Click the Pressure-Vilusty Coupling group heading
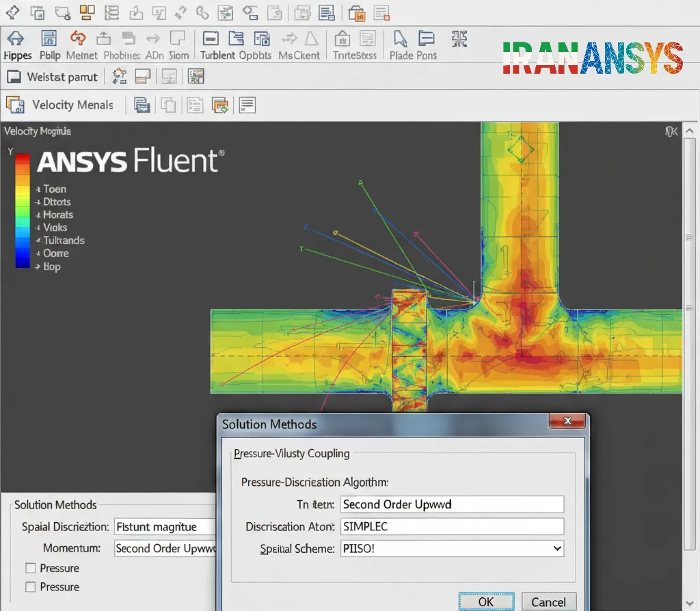 point(291,453)
